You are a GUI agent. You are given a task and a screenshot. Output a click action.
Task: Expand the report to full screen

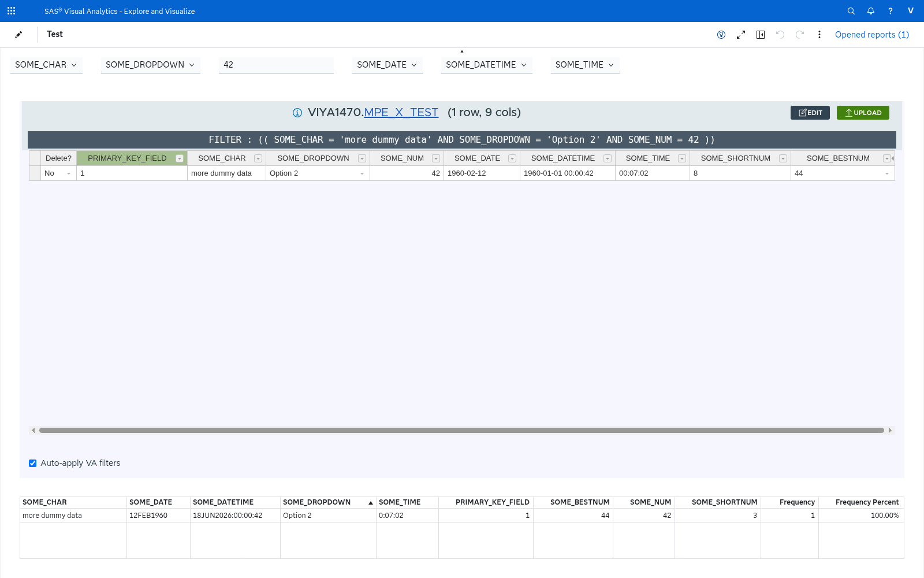pos(741,35)
